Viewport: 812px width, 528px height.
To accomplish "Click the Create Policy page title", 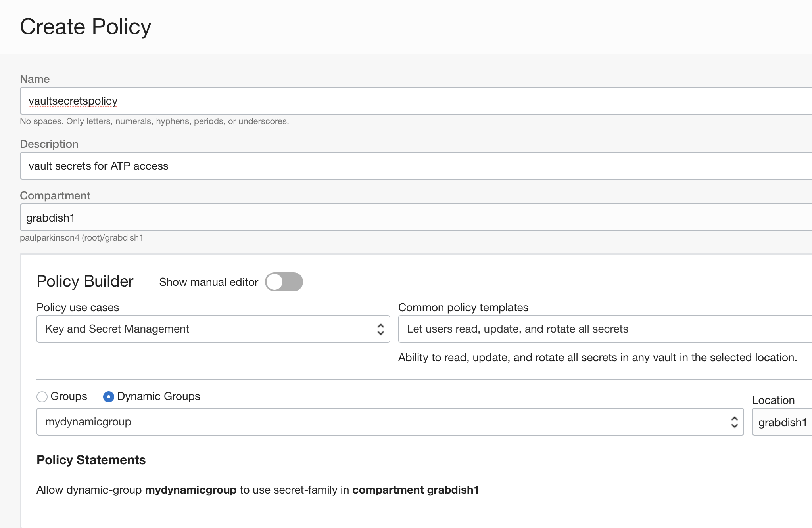I will click(x=86, y=27).
